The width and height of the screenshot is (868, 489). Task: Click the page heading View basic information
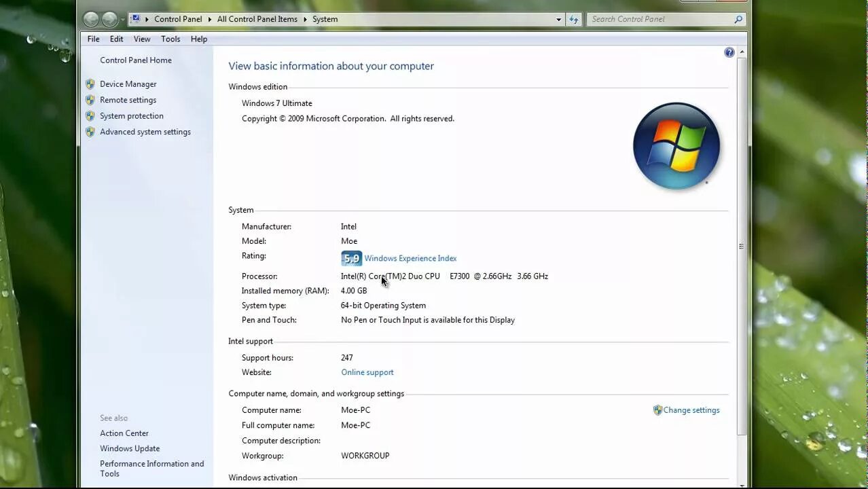point(331,66)
